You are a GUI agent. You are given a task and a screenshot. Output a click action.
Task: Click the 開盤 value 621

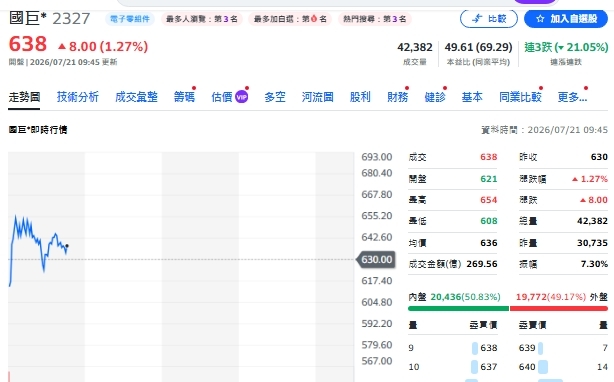click(x=489, y=179)
